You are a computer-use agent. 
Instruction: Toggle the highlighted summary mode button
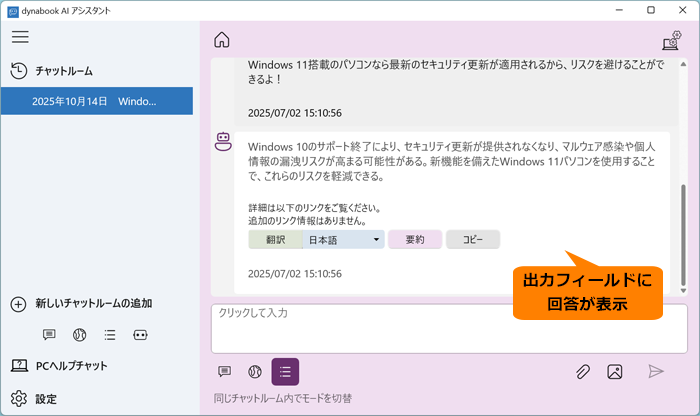pos(285,371)
